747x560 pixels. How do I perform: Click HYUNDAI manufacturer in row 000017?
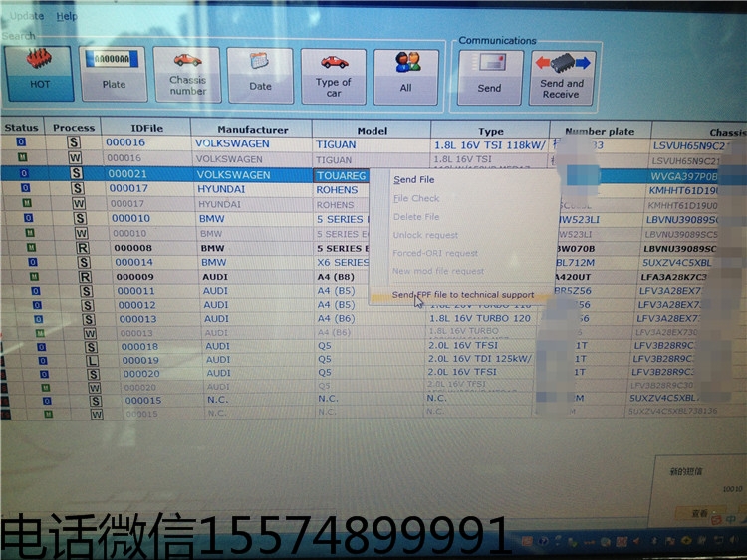coord(221,189)
